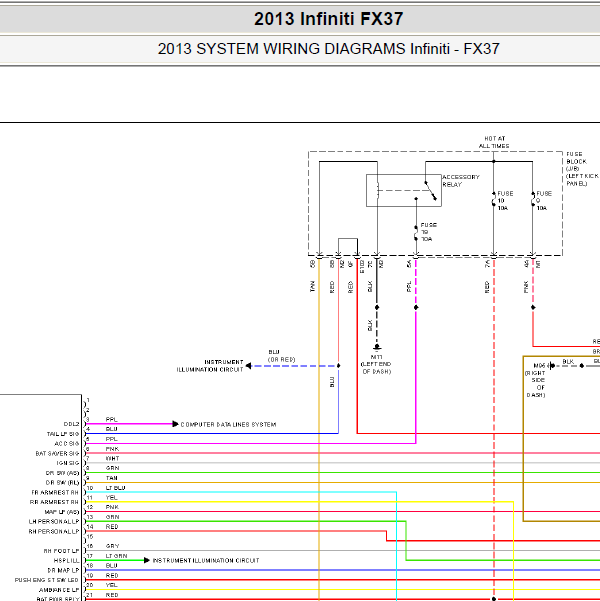Click the "BLU" wire color at pin 18
The height and width of the screenshot is (601, 600).
[112, 565]
